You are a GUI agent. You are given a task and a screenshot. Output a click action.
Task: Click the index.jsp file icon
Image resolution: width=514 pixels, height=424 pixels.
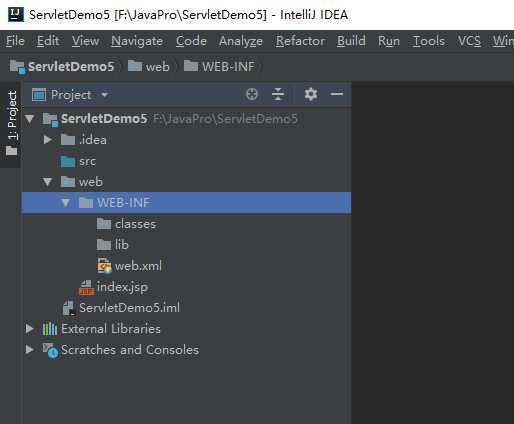86,287
